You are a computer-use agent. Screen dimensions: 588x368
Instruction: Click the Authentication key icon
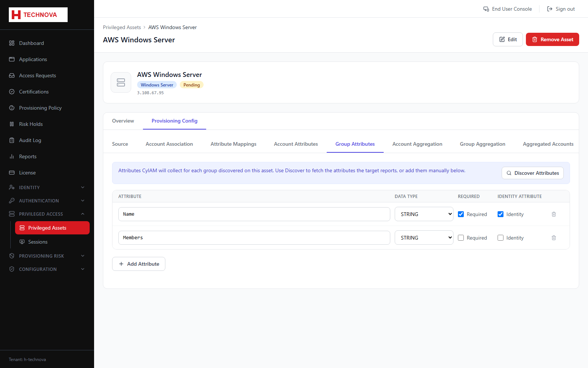pos(12,201)
